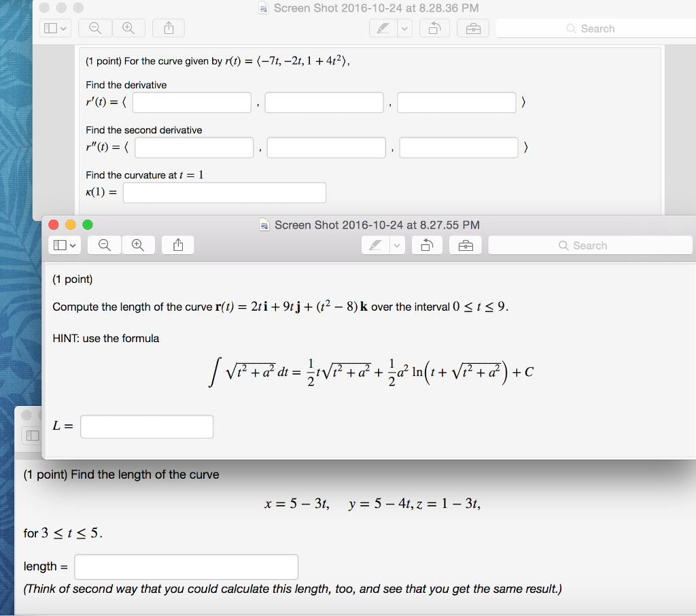
Task: Click the top window's Search field
Action: tap(598, 28)
